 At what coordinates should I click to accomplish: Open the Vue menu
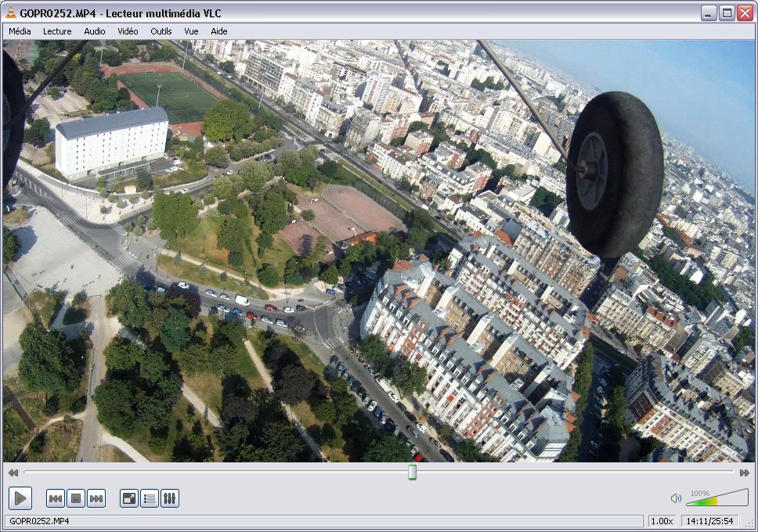(191, 31)
